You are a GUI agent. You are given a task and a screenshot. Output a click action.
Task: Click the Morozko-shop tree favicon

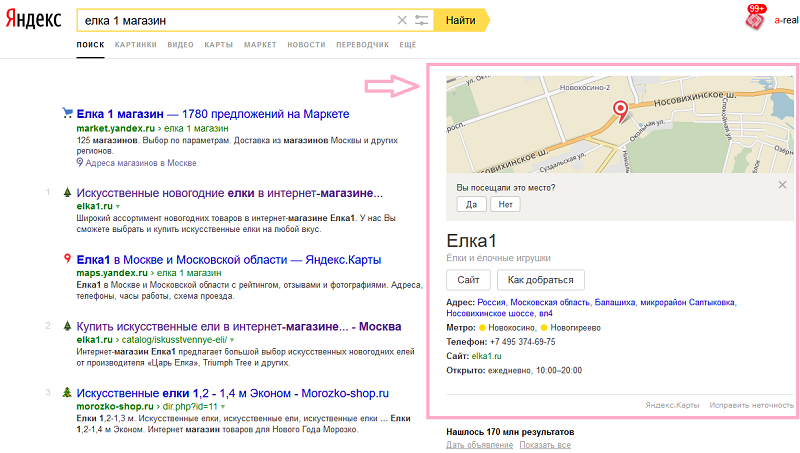coord(67,392)
